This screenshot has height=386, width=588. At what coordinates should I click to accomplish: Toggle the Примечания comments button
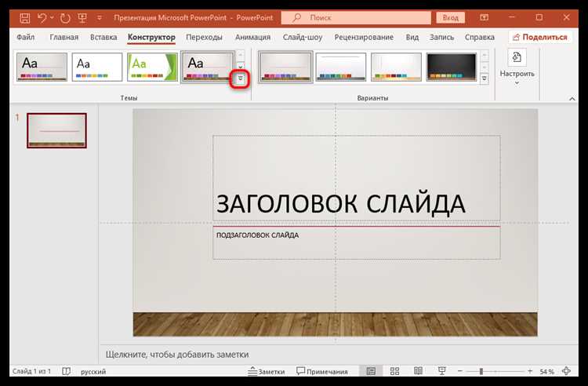(321, 371)
